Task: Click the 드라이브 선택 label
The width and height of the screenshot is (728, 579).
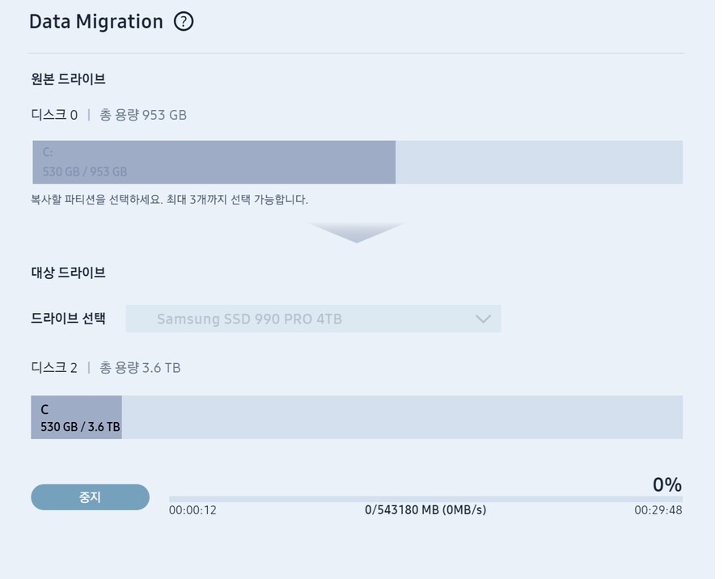Action: tap(68, 318)
